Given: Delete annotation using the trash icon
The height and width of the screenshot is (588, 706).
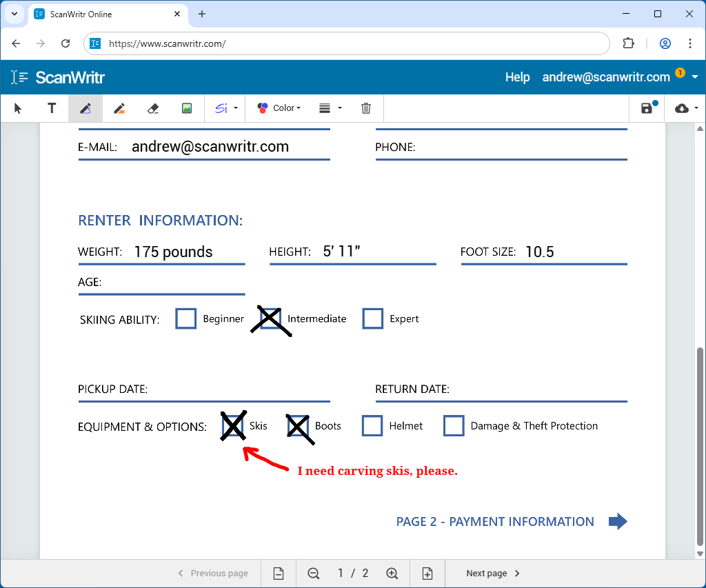Looking at the screenshot, I should click(365, 108).
